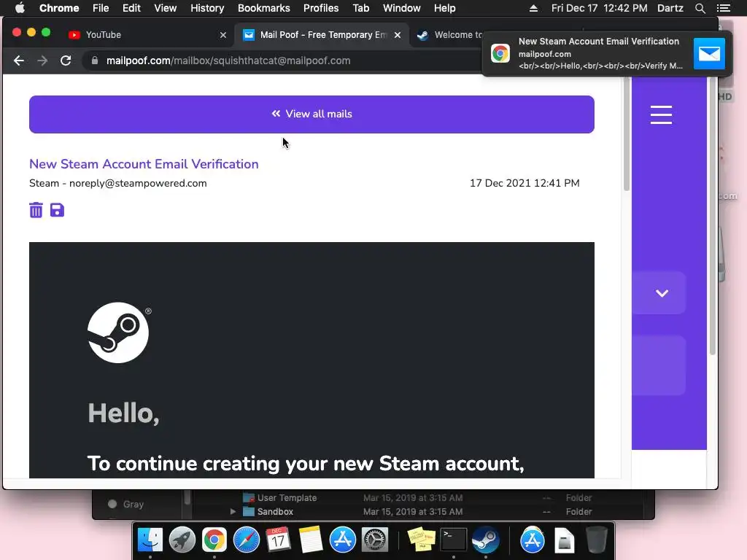Open Steam from the Dock
This screenshot has width=747, height=560.
(485, 540)
